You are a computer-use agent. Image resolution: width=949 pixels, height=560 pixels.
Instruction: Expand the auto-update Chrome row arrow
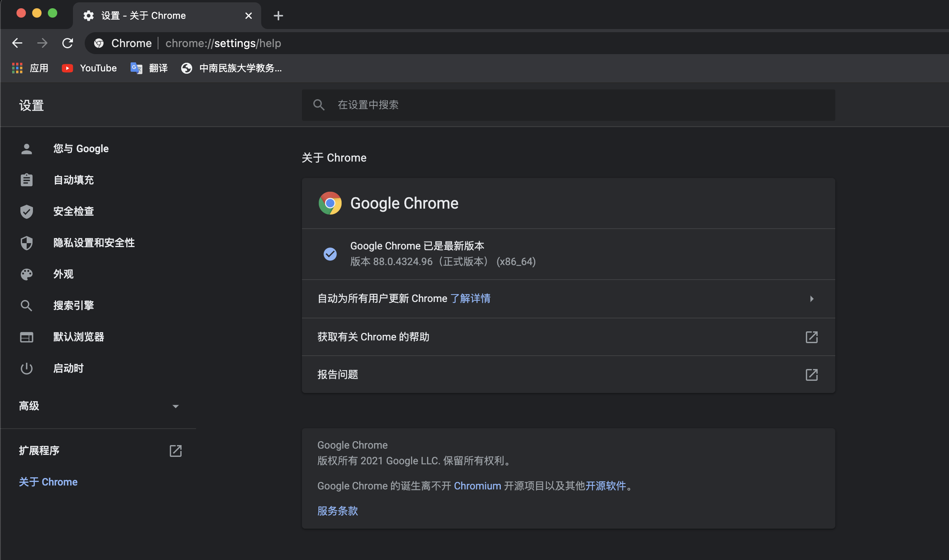[x=811, y=299]
